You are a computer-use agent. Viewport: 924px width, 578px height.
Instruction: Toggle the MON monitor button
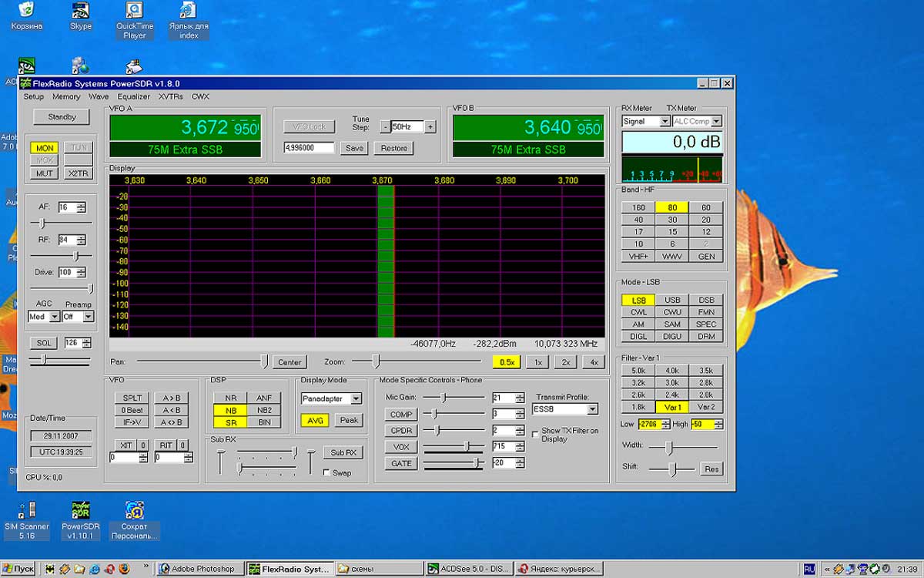45,148
